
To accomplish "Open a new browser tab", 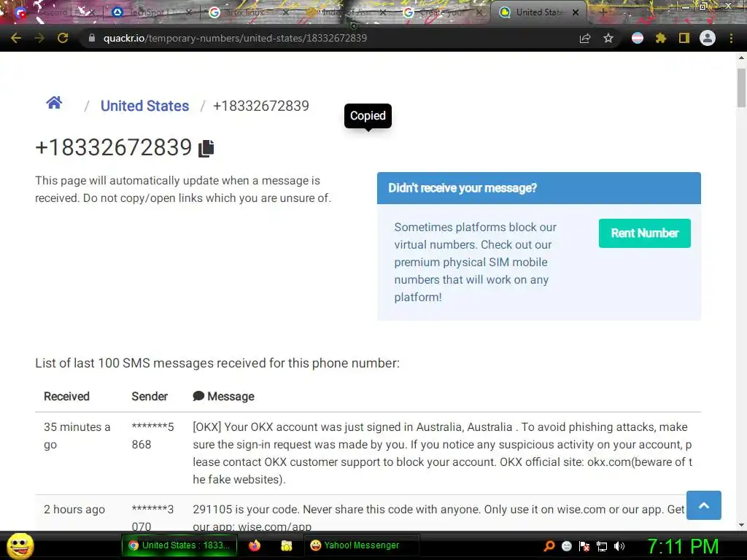I will coord(603,12).
